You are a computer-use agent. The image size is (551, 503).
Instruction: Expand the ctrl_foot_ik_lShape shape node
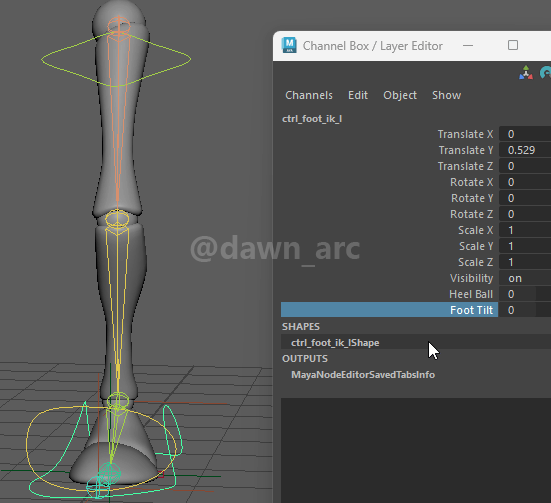[335, 342]
